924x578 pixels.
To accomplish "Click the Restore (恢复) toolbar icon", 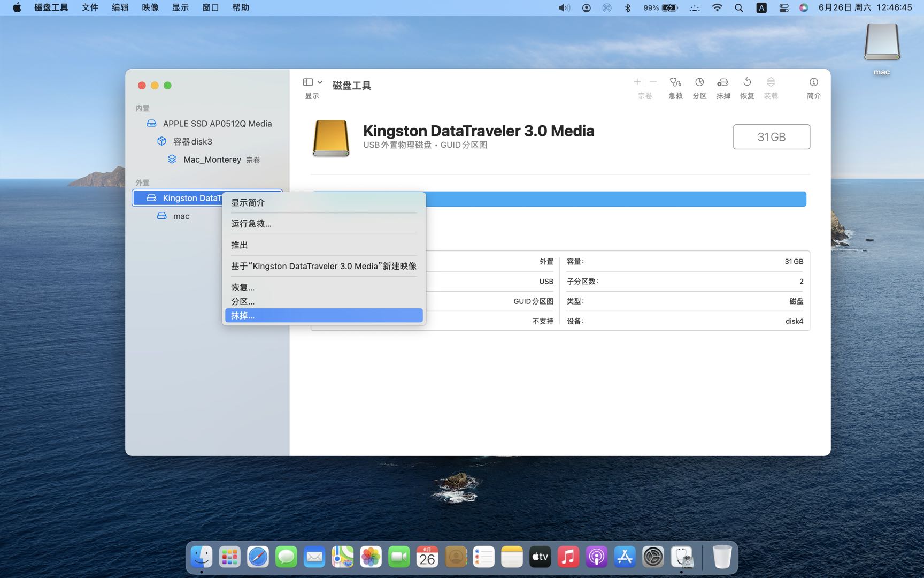I will (x=747, y=82).
